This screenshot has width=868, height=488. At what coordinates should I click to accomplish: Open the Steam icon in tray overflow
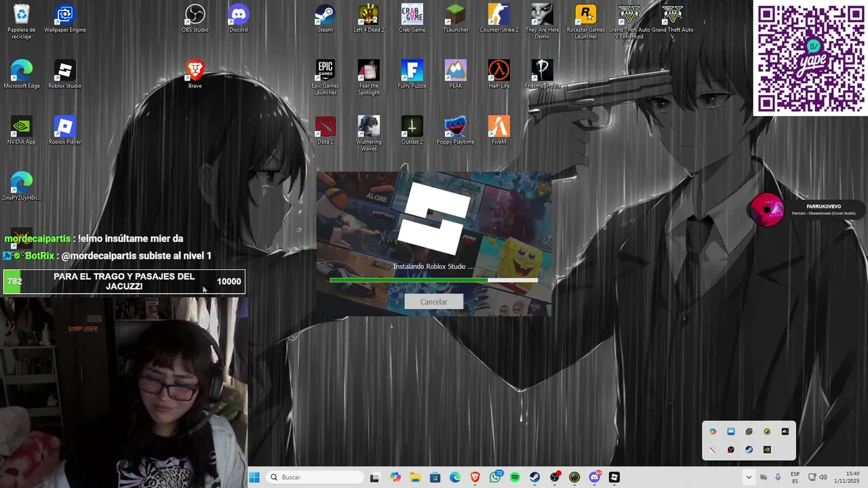coord(749,449)
